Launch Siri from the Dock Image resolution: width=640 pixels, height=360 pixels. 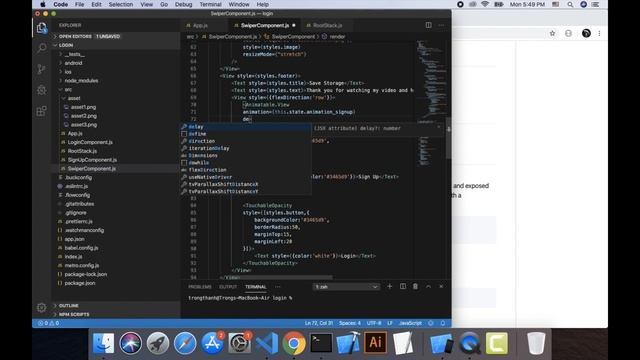tap(131, 343)
